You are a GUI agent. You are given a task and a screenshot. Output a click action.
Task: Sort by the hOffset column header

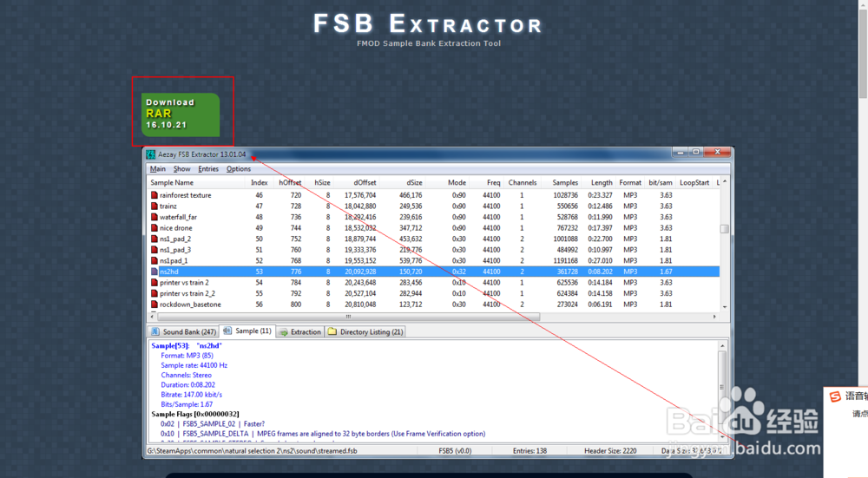288,182
